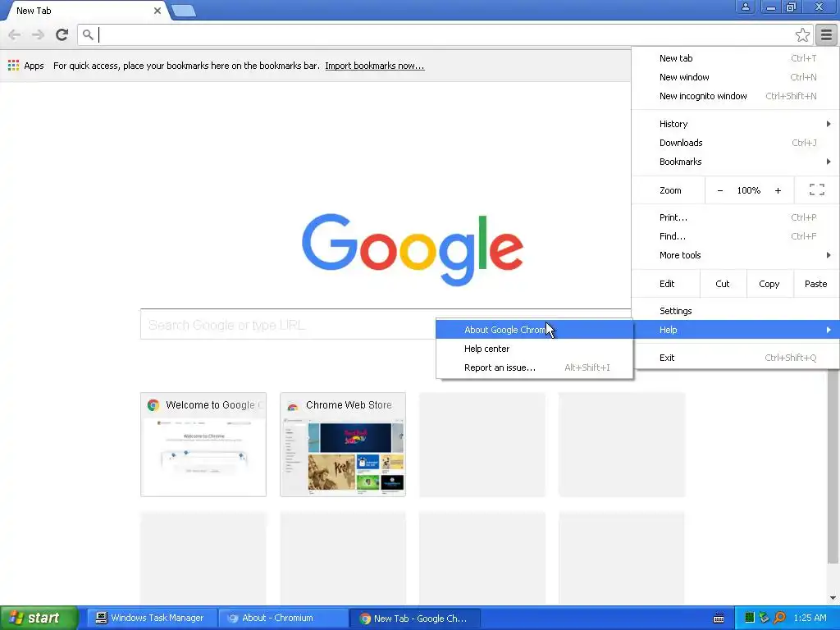Screen dimensions: 840x630
Task: Click the Import bookmarks now... link
Action: point(374,66)
